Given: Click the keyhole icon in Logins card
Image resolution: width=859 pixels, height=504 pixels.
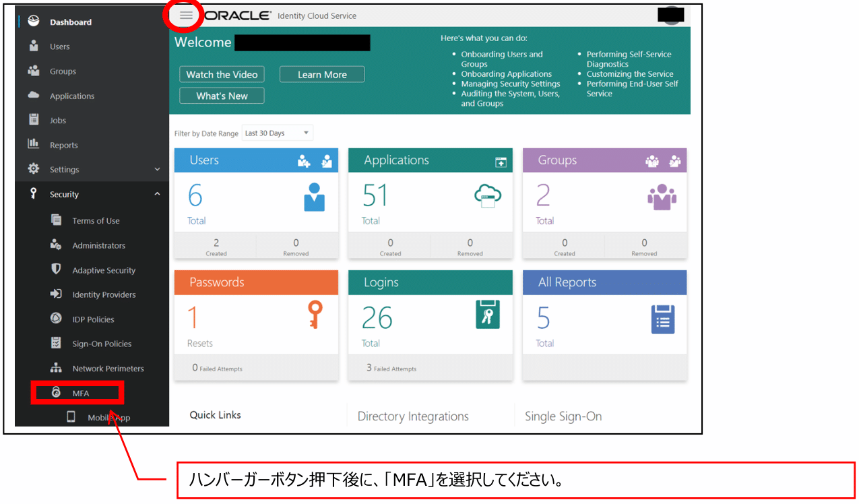Looking at the screenshot, I should [488, 314].
